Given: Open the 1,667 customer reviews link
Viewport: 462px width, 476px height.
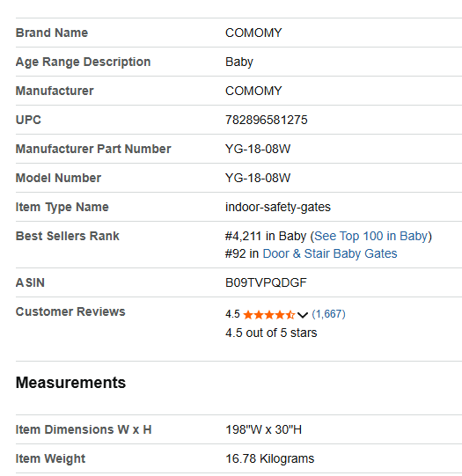Looking at the screenshot, I should [328, 314].
